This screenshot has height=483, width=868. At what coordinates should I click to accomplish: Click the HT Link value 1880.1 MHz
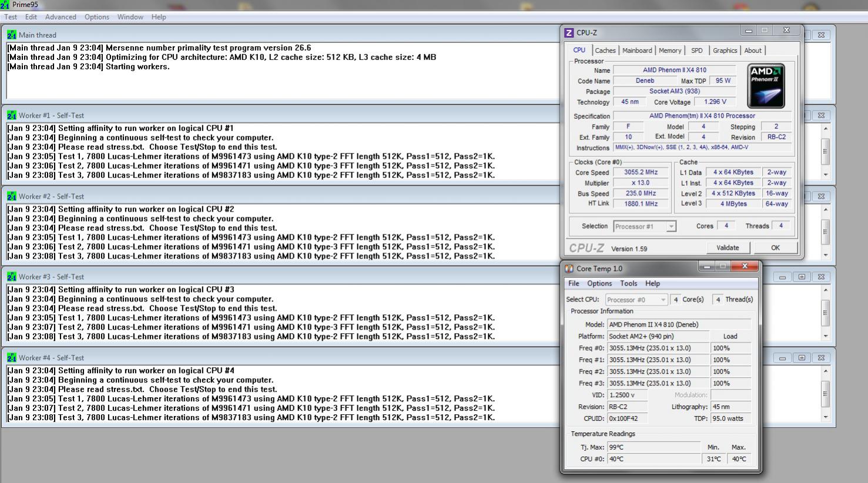641,204
